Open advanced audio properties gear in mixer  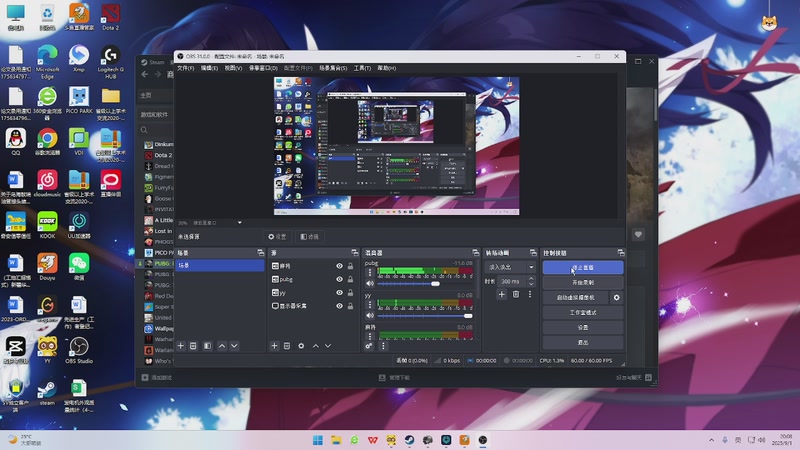[369, 345]
